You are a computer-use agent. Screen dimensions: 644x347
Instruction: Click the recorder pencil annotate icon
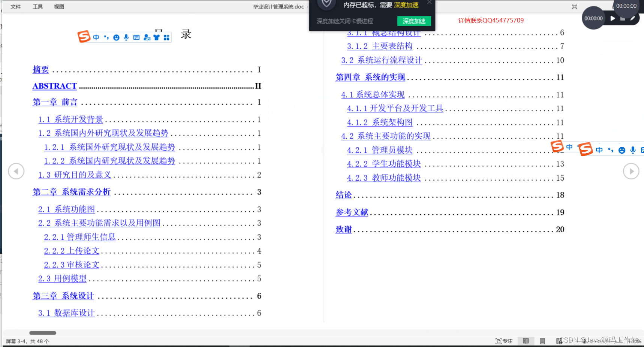tap(633, 18)
